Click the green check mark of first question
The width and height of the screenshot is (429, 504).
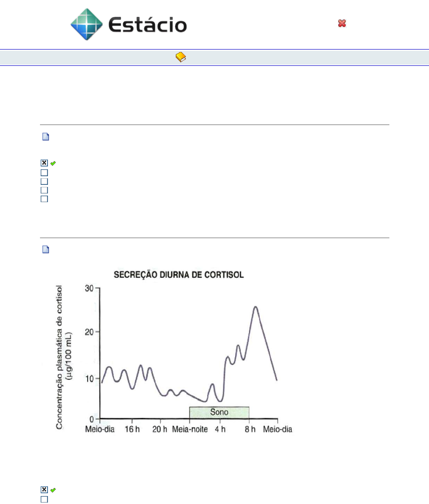(x=53, y=163)
